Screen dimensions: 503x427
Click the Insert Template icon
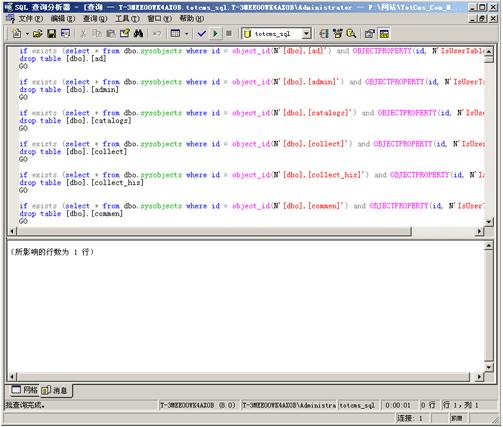coord(66,34)
